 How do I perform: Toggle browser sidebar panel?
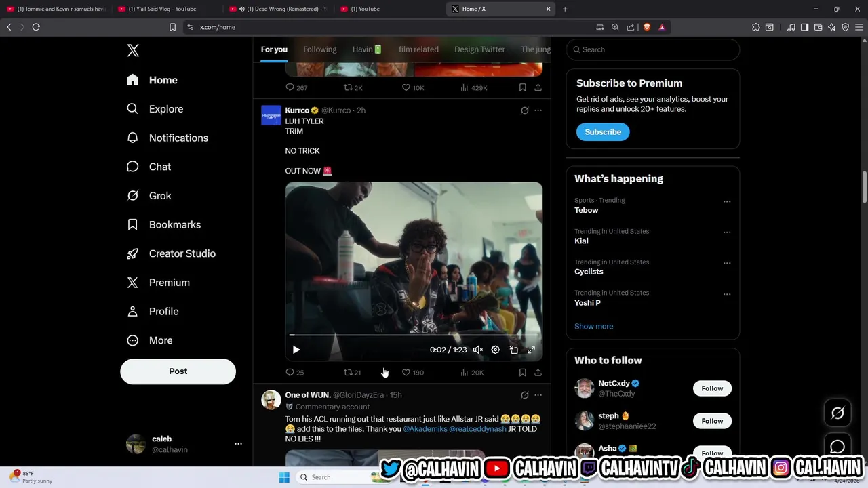pos(804,27)
